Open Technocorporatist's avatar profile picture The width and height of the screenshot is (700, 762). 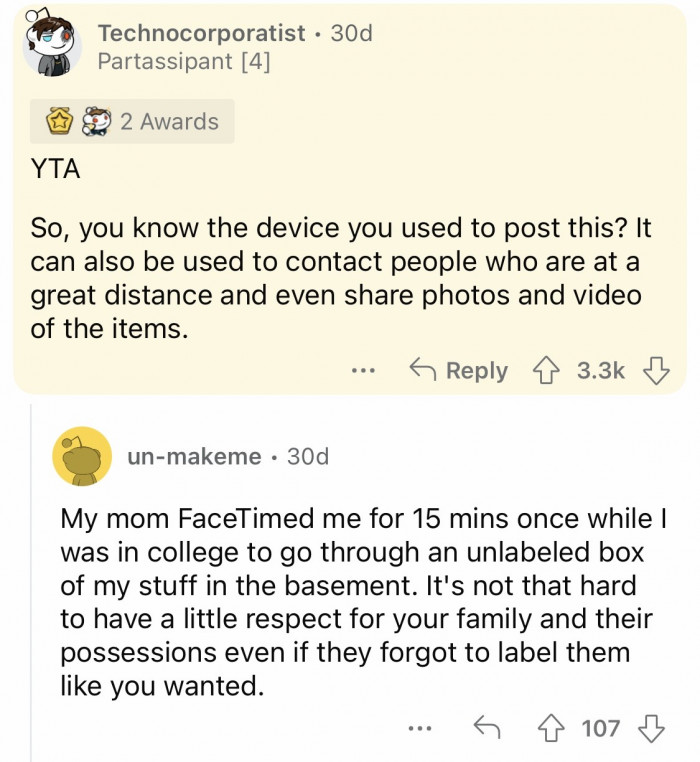click(54, 46)
